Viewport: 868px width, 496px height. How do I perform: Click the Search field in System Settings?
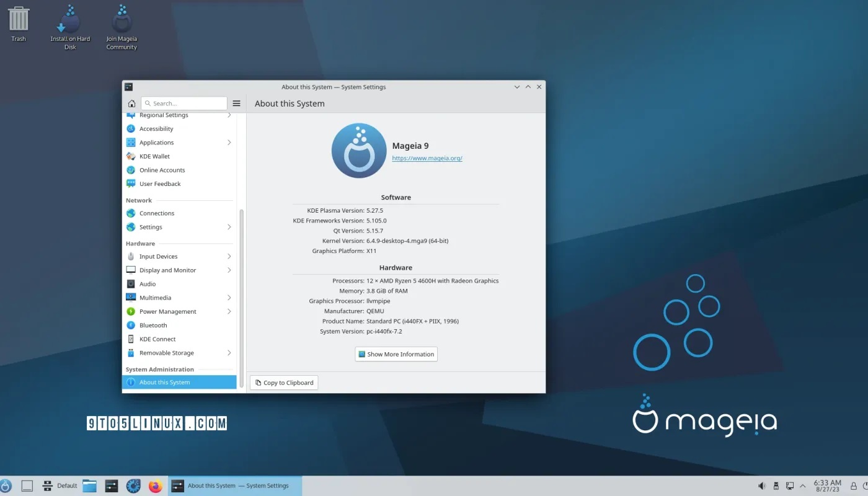[x=184, y=104]
